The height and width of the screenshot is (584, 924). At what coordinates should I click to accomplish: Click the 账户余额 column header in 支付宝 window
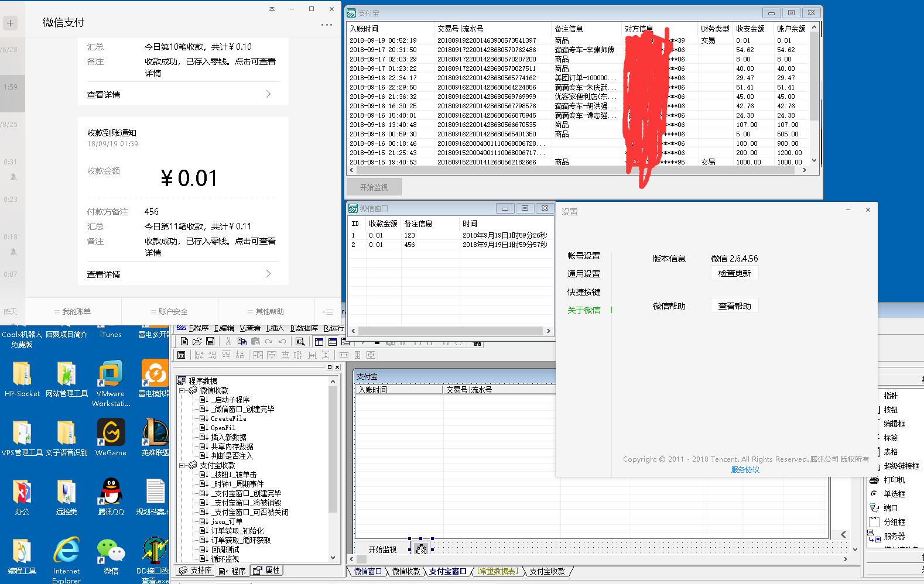coord(791,29)
